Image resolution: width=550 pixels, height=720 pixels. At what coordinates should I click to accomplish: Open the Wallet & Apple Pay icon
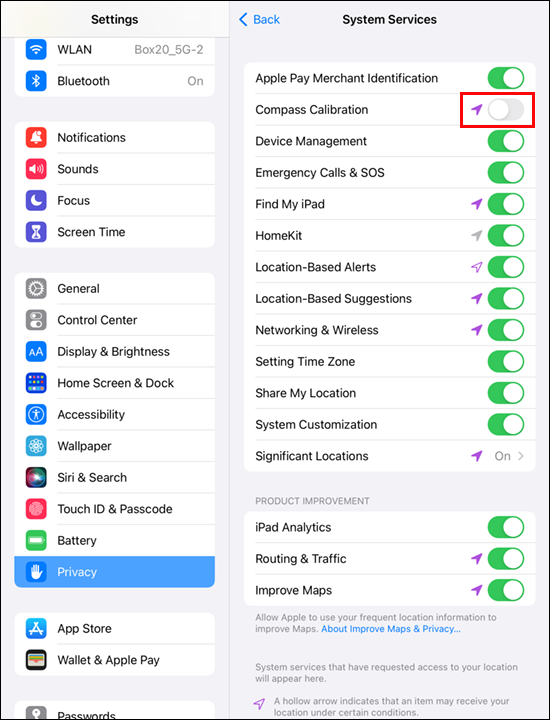coord(36,660)
